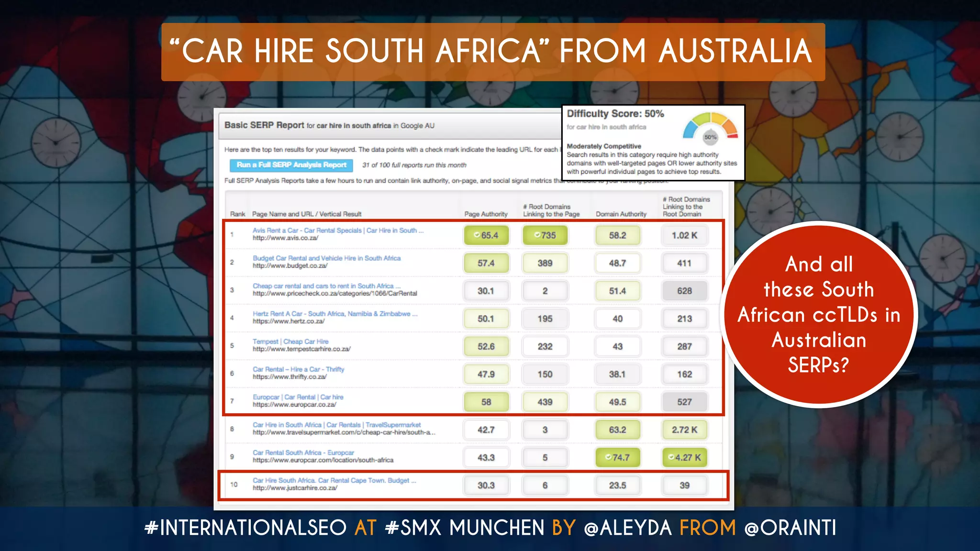Open the Car Rental Thrifty link
This screenshot has height=551, width=980.
tap(298, 369)
